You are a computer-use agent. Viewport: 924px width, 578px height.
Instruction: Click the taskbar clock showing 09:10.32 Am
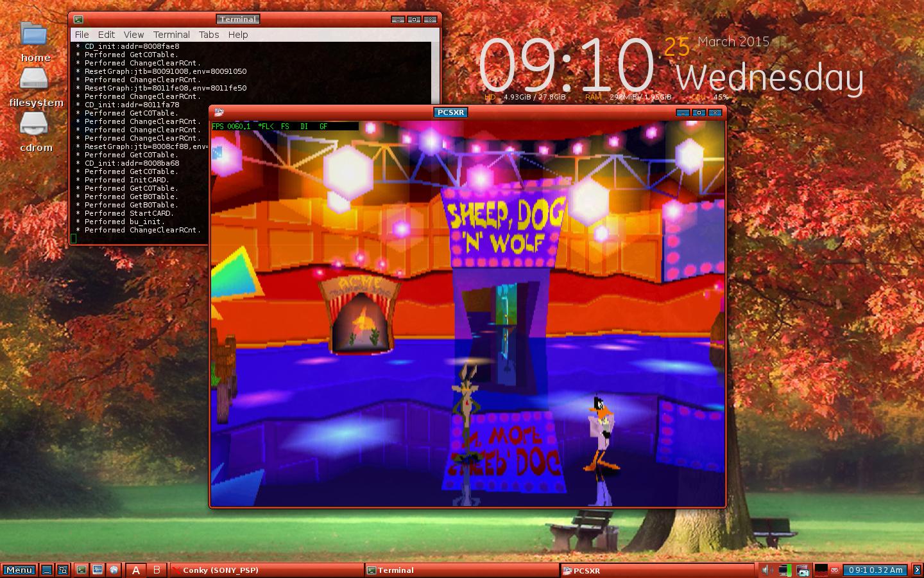[875, 570]
